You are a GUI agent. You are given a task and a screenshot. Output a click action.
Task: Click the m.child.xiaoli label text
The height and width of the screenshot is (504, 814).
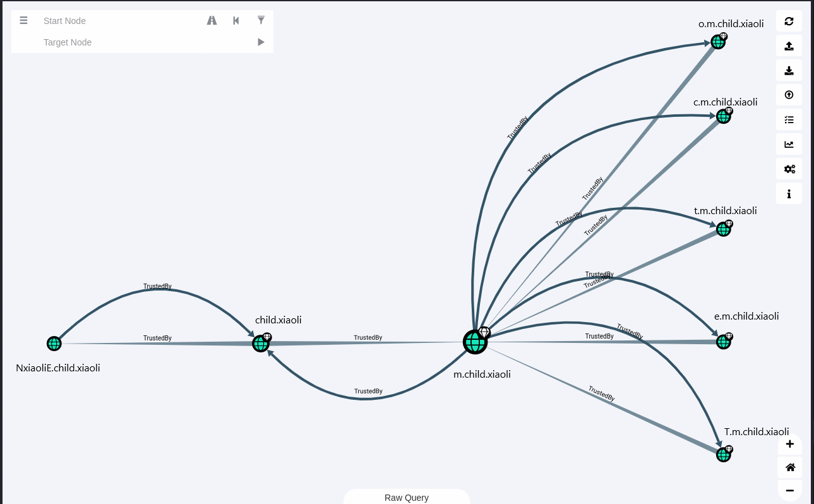point(482,374)
